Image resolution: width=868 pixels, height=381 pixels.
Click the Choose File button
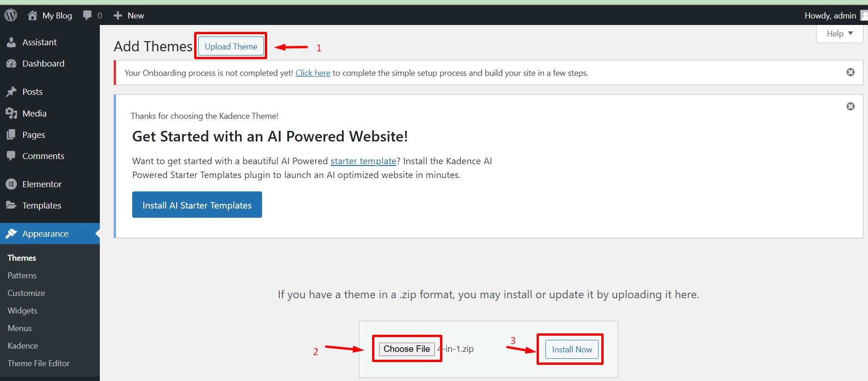point(407,349)
